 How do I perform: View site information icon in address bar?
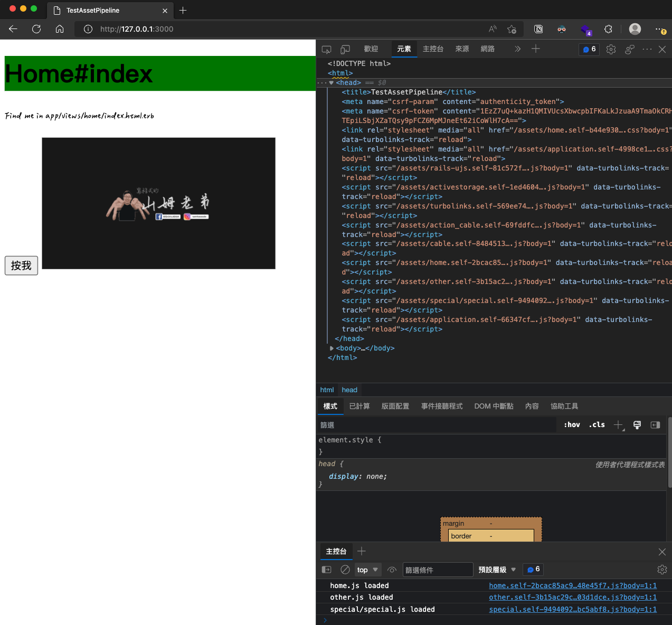pyautogui.click(x=88, y=29)
